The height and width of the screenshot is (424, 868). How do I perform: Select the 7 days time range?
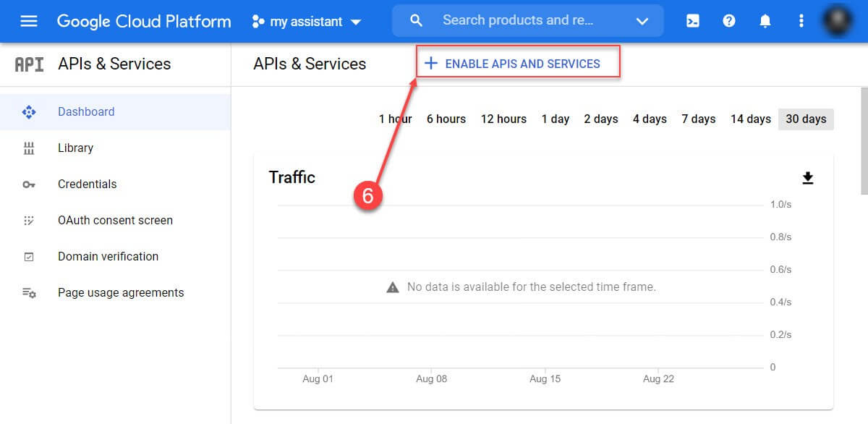click(697, 119)
